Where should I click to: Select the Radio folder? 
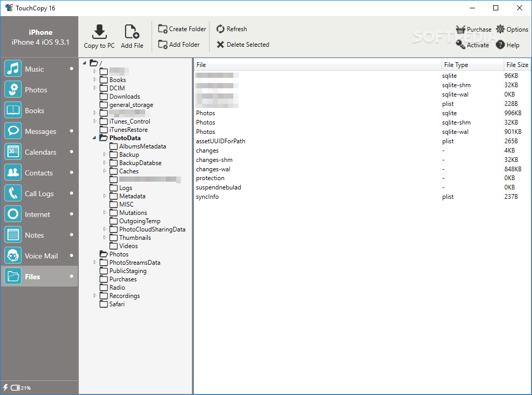[113, 287]
